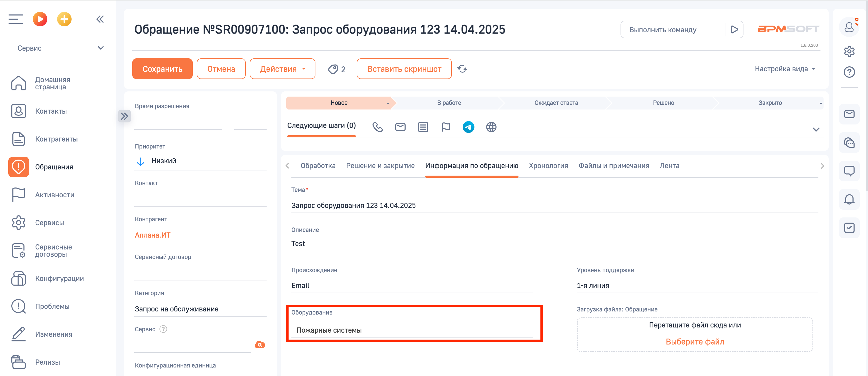Click the Сохранить button
The width and height of the screenshot is (868, 376).
tap(162, 69)
